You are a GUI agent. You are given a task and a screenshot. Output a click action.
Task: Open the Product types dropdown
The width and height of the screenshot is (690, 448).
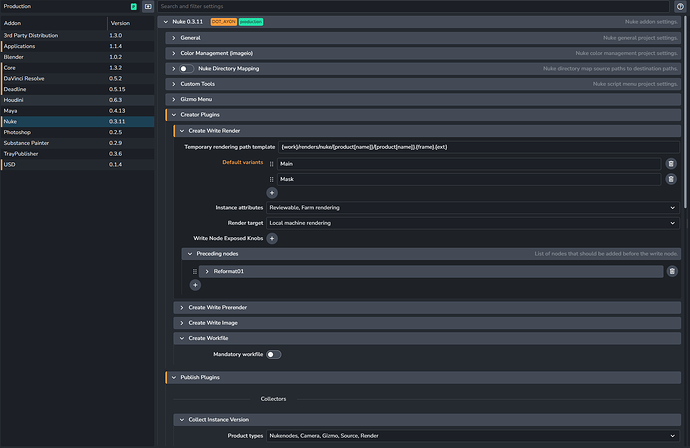(x=472, y=435)
